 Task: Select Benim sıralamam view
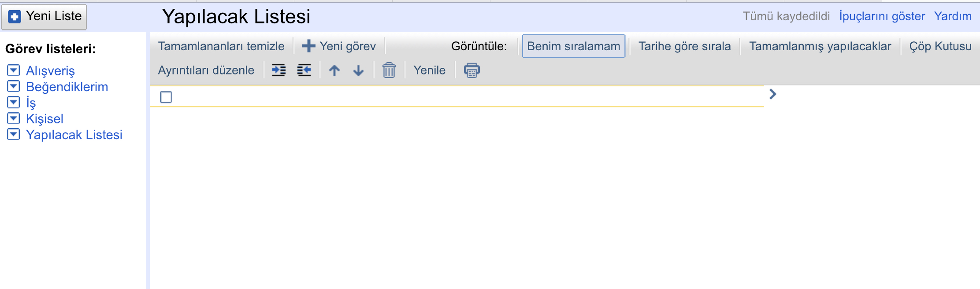click(x=574, y=46)
